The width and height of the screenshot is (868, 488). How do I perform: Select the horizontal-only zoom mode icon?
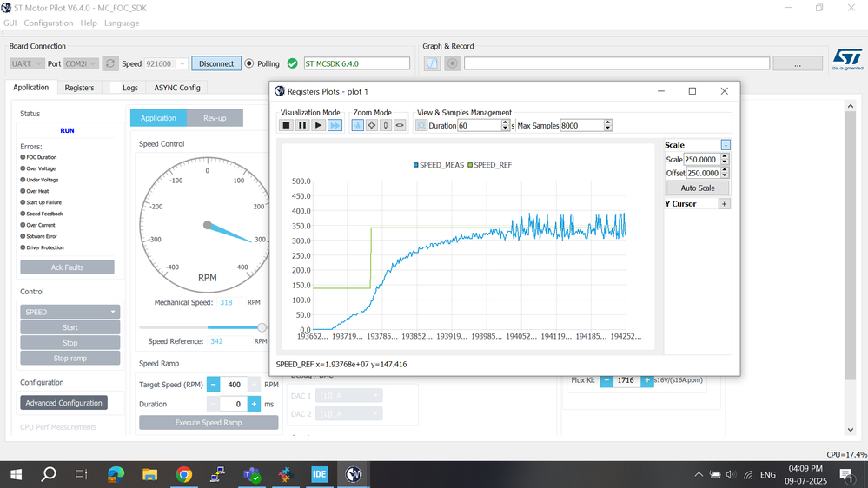(400, 126)
